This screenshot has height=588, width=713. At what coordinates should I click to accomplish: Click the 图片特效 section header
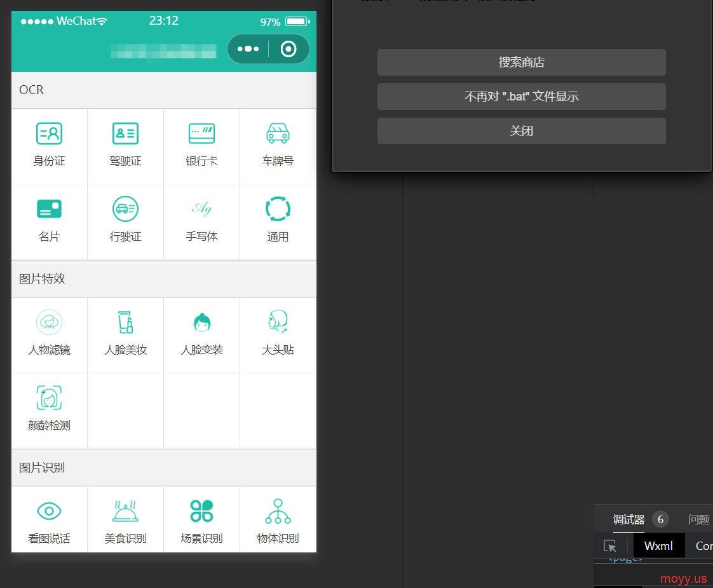[164, 279]
